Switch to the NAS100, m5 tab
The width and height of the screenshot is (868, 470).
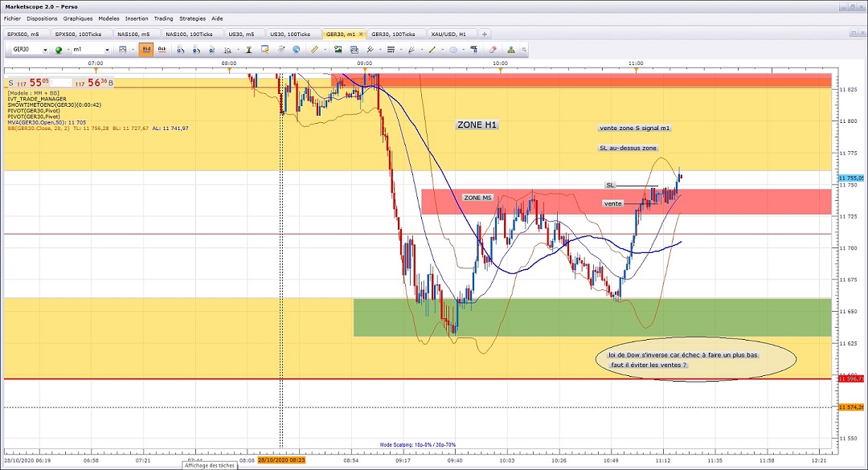point(136,35)
